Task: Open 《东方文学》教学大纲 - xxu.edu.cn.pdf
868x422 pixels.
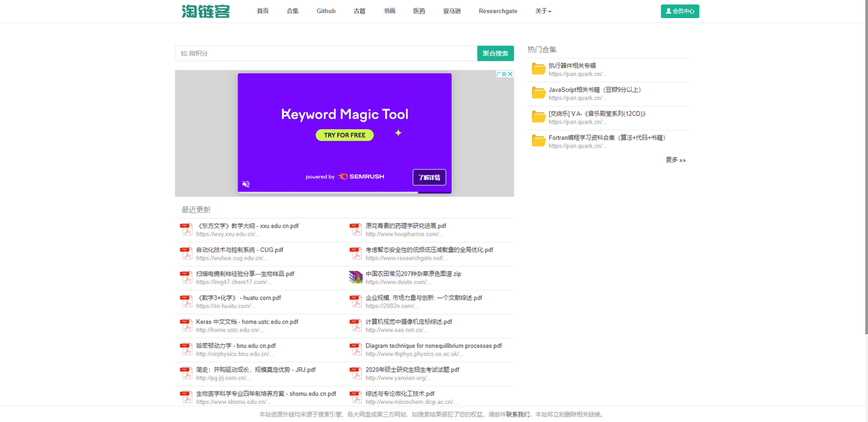Action: [x=247, y=226]
